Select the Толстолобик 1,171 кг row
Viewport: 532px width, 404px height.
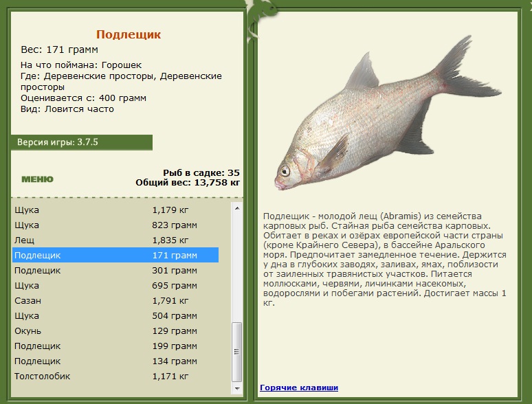[x=115, y=377]
